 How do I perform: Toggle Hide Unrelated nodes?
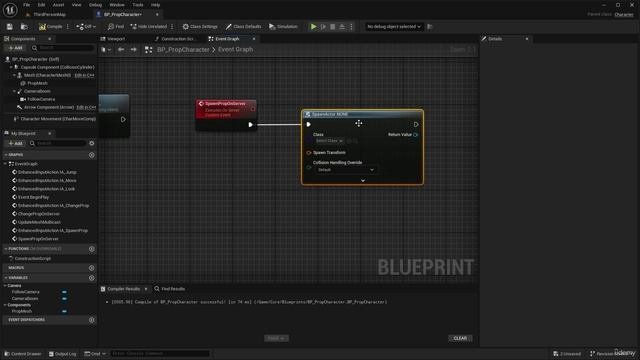point(149,27)
